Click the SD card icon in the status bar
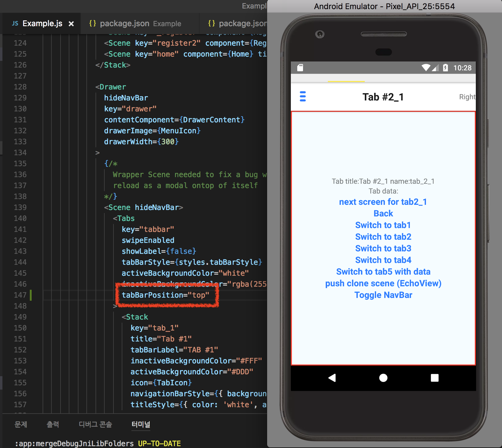Viewport: 502px width, 448px height. (x=300, y=68)
